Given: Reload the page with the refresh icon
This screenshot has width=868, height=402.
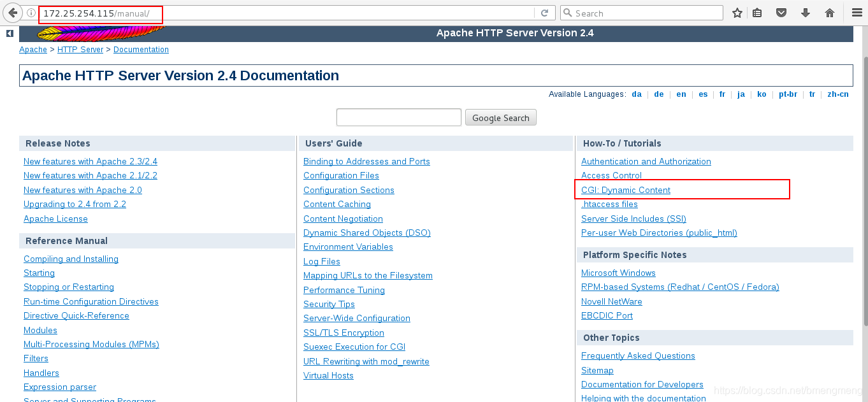Looking at the screenshot, I should pyautogui.click(x=544, y=13).
